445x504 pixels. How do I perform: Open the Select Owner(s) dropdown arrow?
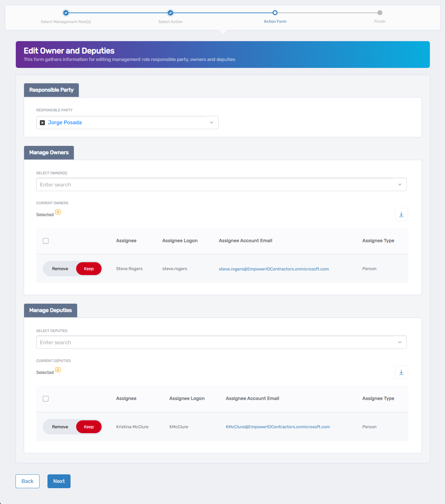pos(400,184)
